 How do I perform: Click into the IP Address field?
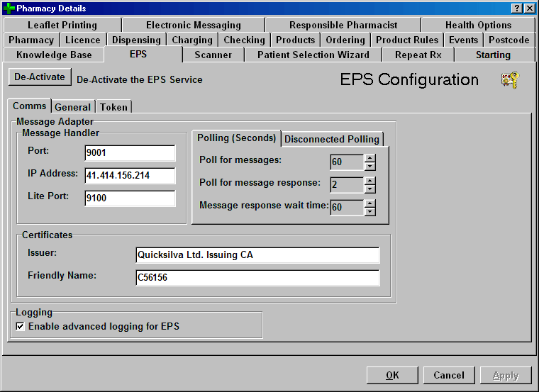pos(129,175)
